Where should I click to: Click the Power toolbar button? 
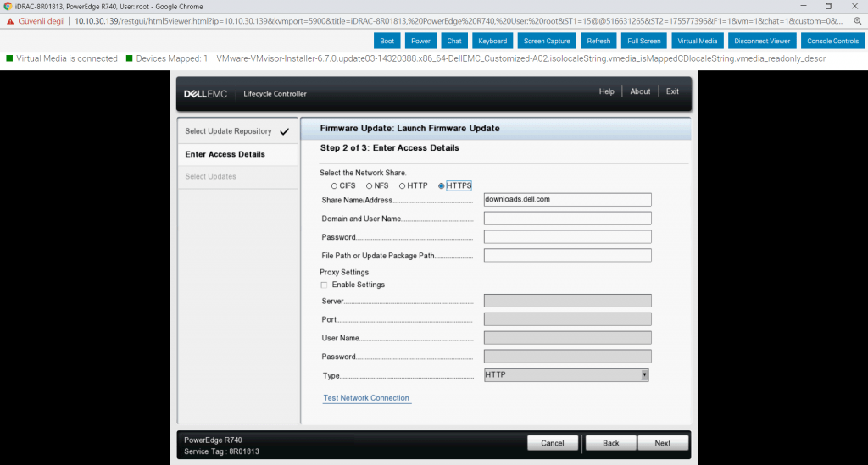[420, 41]
